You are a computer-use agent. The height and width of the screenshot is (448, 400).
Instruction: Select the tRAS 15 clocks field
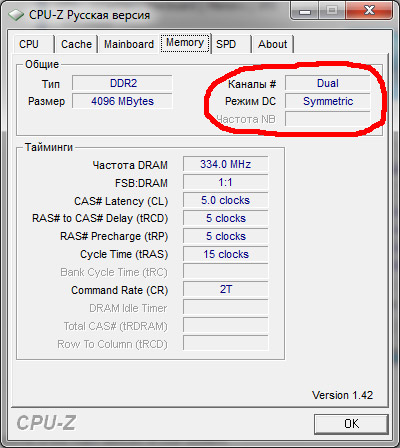pyautogui.click(x=225, y=254)
